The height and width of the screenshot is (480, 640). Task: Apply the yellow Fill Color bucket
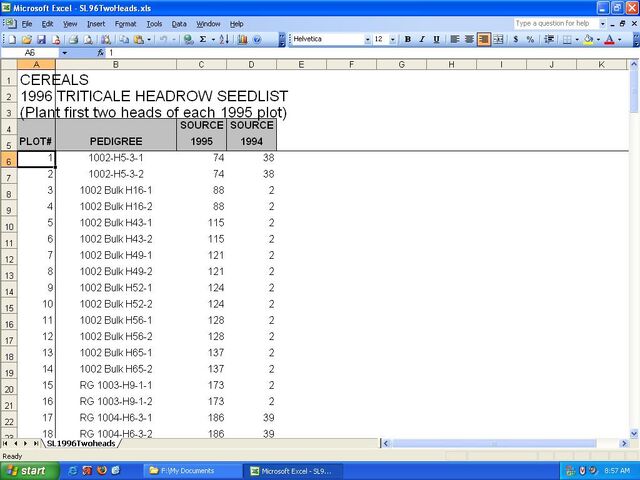(589, 39)
